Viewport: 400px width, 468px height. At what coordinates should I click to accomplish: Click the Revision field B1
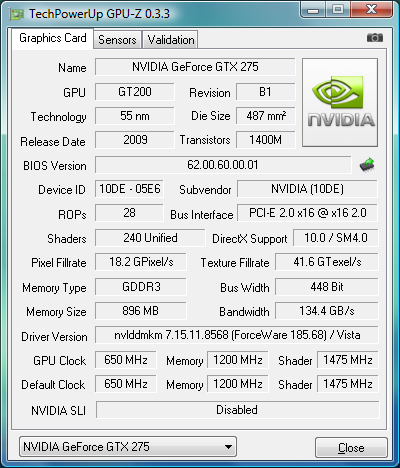pos(266,92)
